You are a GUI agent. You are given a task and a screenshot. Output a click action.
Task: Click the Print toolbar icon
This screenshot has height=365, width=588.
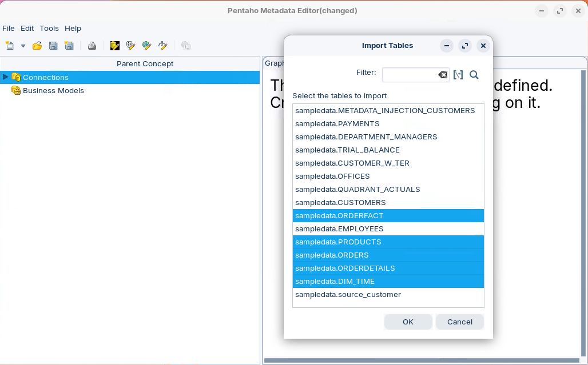92,46
